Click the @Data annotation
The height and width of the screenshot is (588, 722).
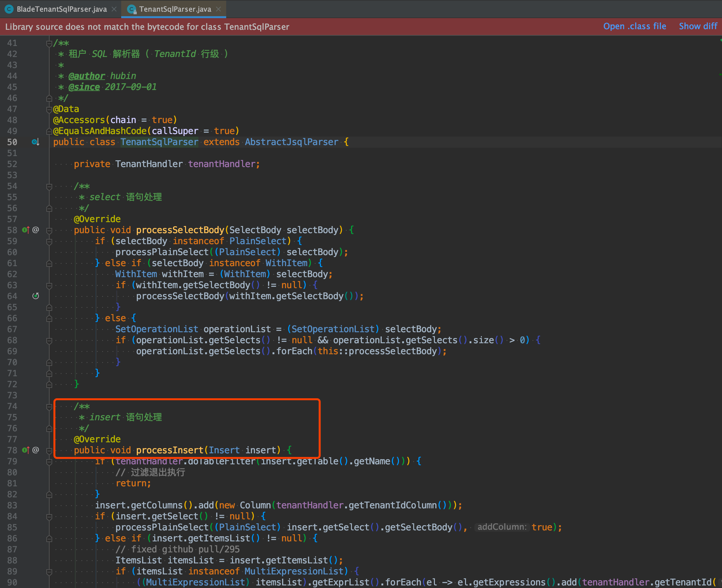tap(66, 109)
